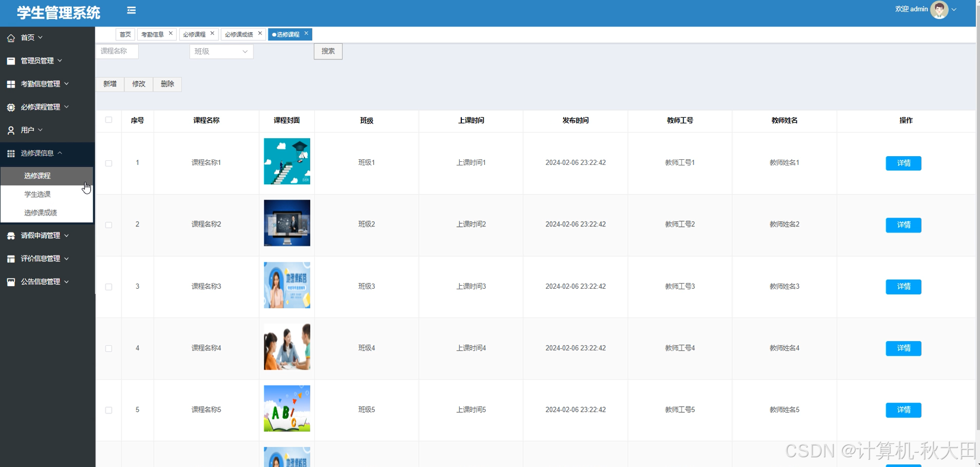
Task: Open 选修课成绩 in the sidebar submenu
Action: [47, 213]
